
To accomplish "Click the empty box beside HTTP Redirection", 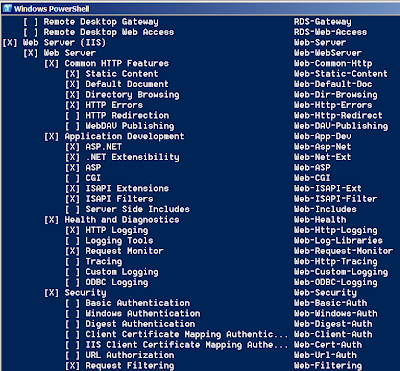I will (x=72, y=116).
